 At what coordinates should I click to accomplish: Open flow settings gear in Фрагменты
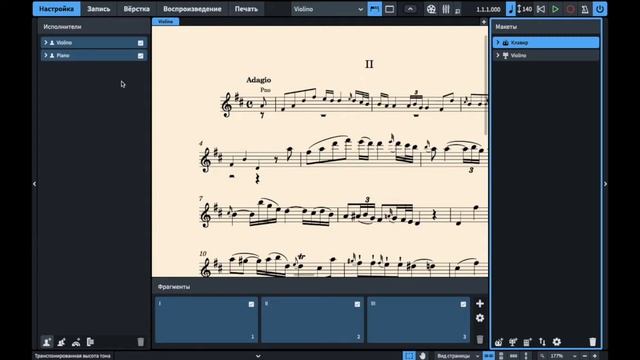[x=480, y=318]
